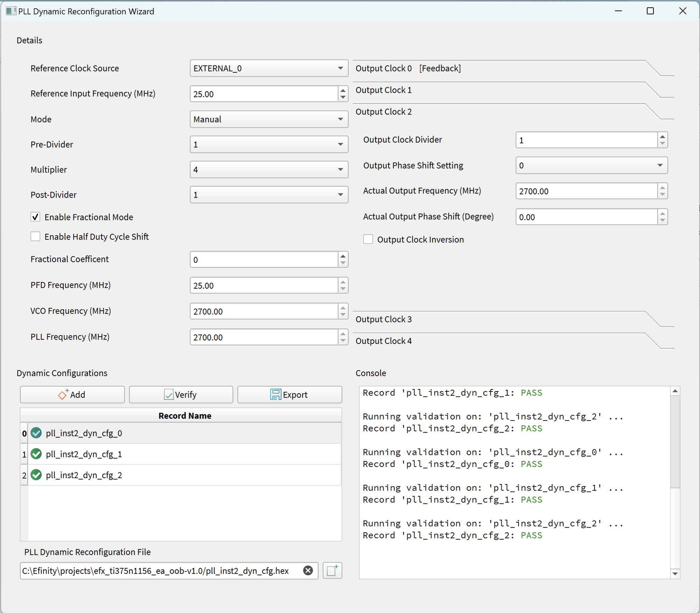Click the Fractional Coefficient input field
700x613 pixels.
(264, 260)
